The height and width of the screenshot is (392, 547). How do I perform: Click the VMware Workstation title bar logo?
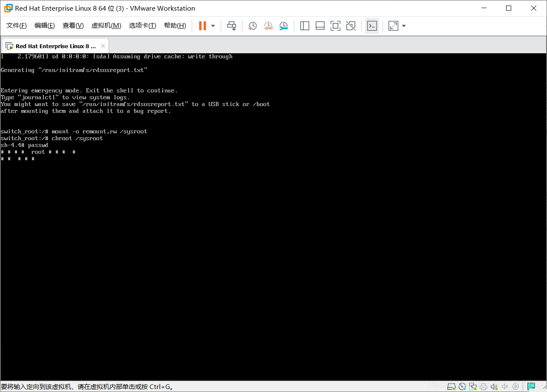pos(8,8)
